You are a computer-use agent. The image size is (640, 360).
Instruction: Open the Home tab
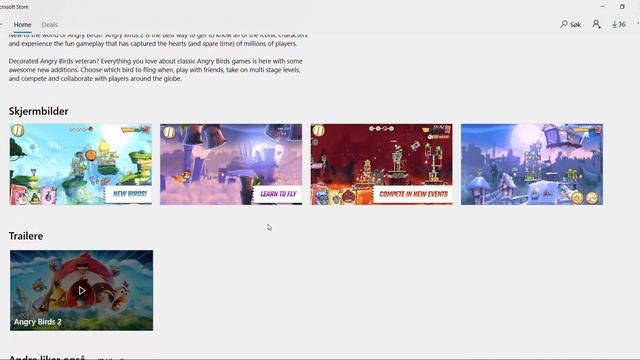pos(22,24)
